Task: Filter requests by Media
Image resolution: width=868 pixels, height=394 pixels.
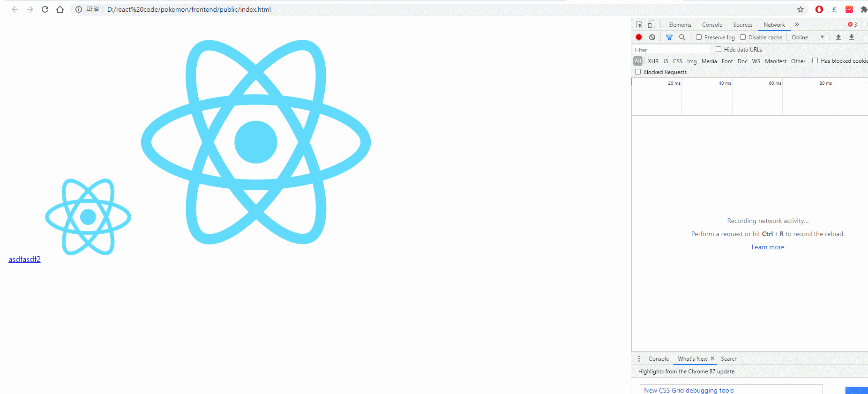Action: click(709, 61)
